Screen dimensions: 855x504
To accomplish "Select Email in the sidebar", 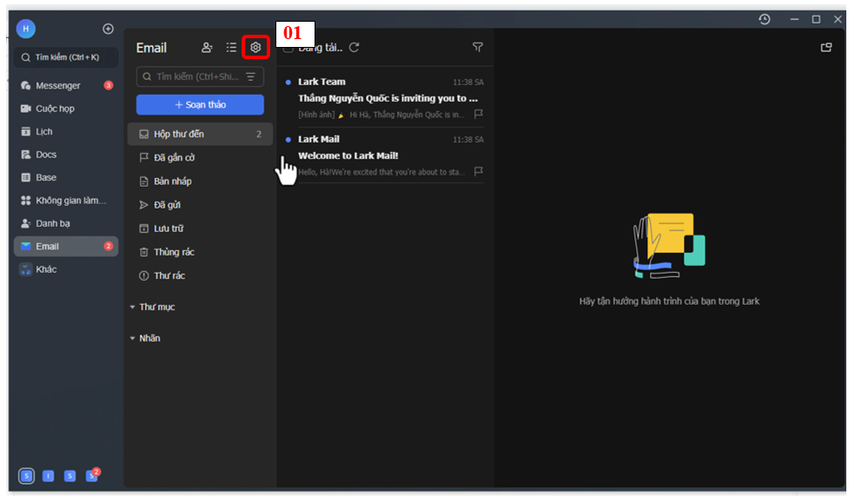I will (66, 246).
